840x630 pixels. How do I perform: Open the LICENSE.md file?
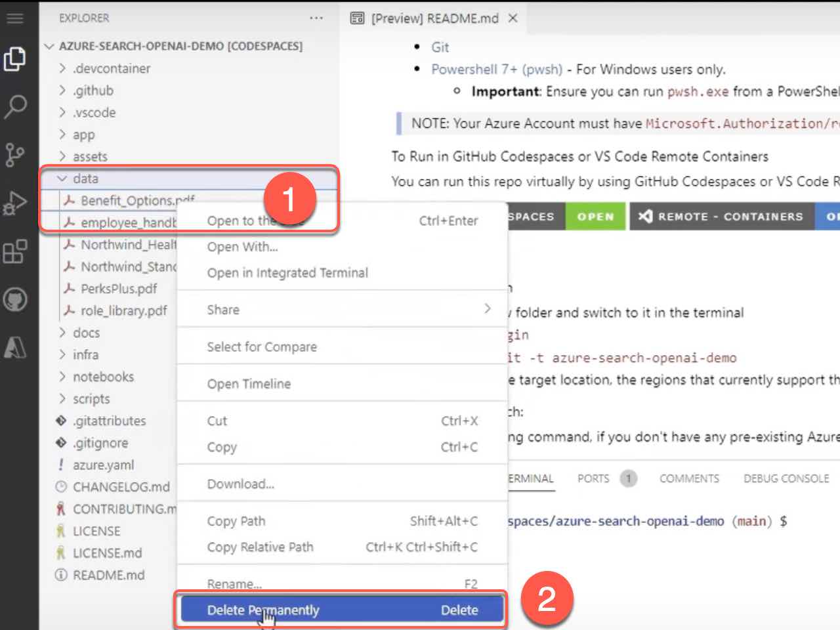click(99, 553)
